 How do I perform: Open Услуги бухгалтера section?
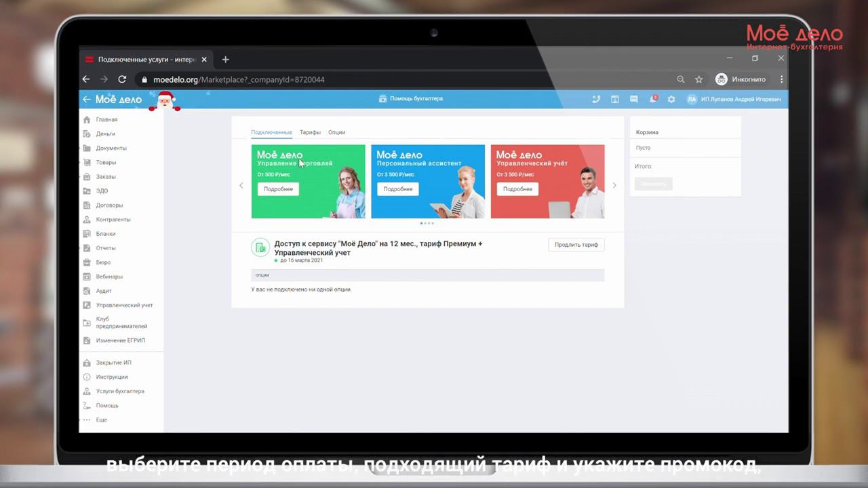[x=120, y=391]
